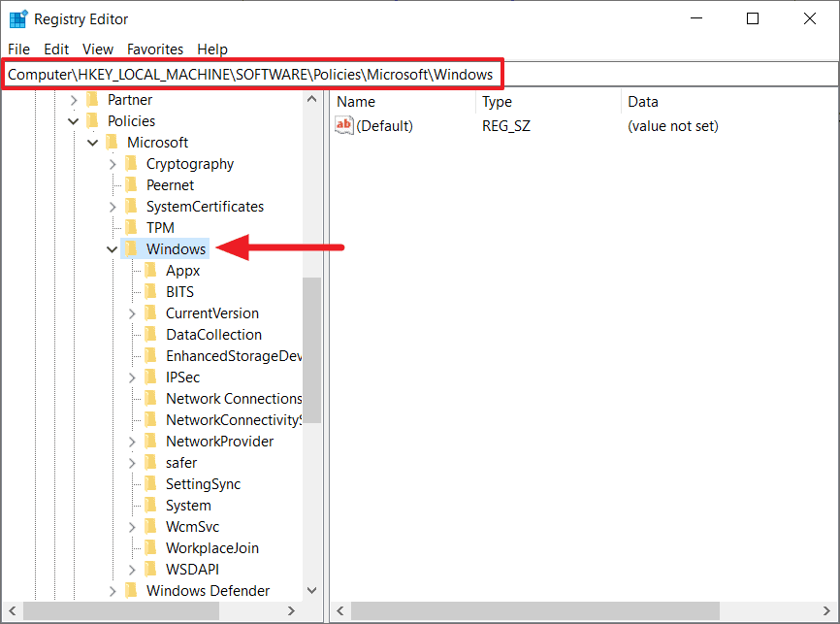Expand the SystemCertificates key
Image resolution: width=840 pixels, height=624 pixels.
pos(113,207)
